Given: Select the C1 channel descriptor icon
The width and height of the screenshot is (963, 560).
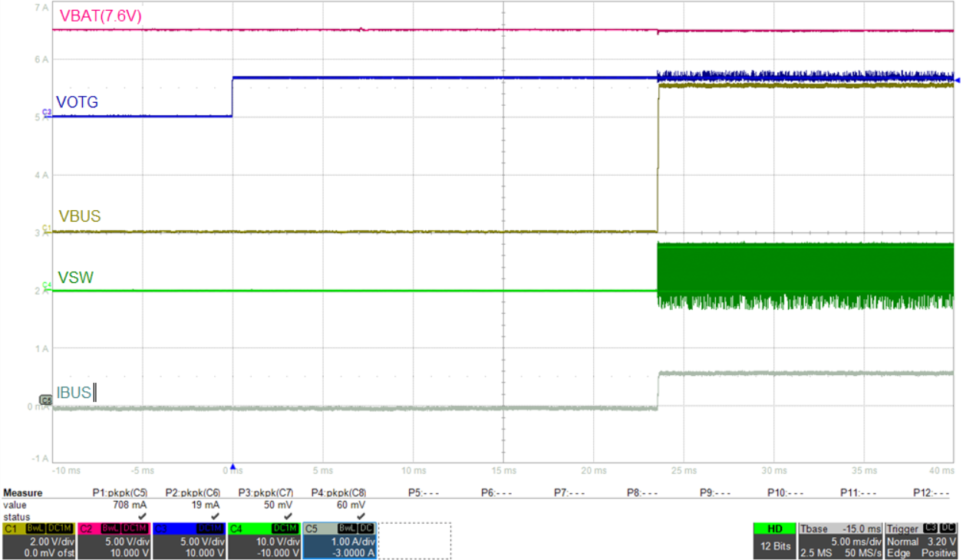Looking at the screenshot, I should coord(12,528).
